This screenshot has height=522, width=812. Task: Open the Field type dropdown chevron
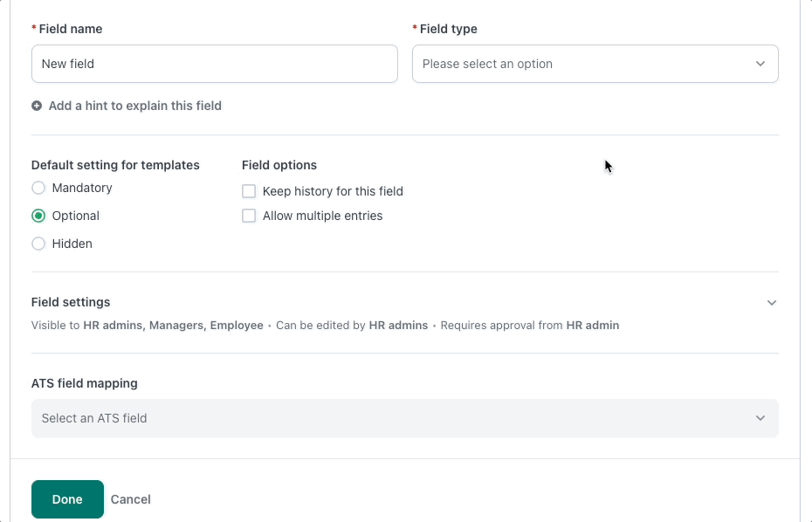[759, 63]
